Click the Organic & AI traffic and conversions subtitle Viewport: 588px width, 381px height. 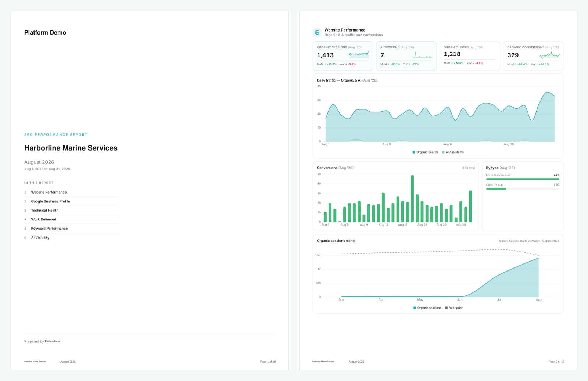coord(354,35)
